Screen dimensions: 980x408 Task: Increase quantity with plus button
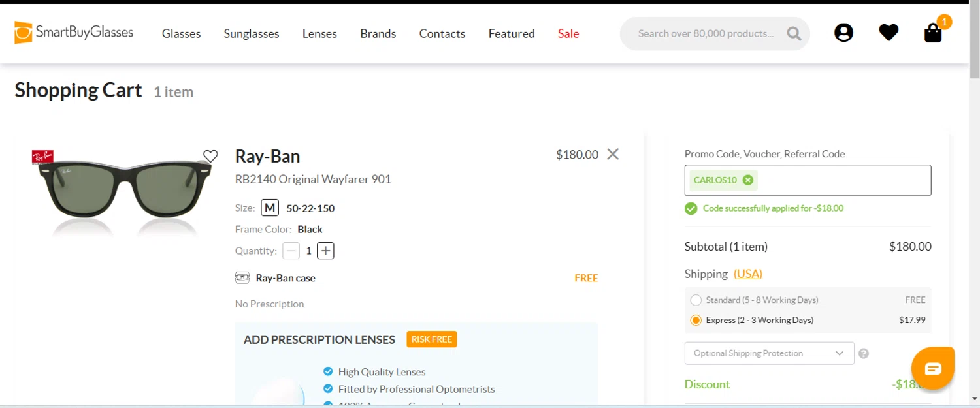point(325,251)
